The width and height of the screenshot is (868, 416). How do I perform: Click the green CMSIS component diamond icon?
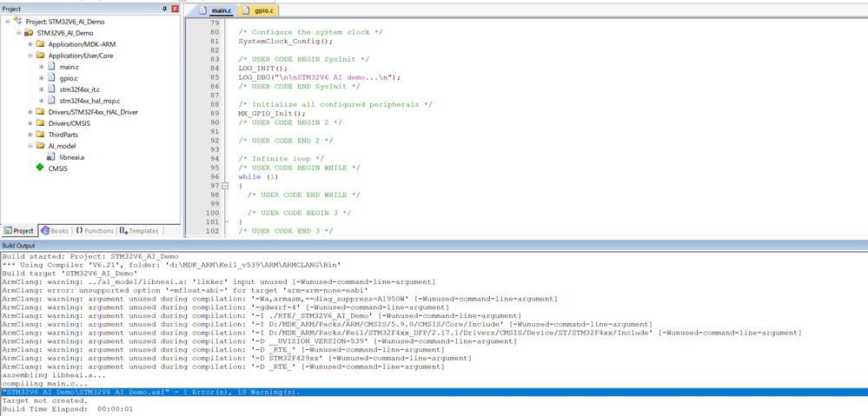[x=40, y=168]
